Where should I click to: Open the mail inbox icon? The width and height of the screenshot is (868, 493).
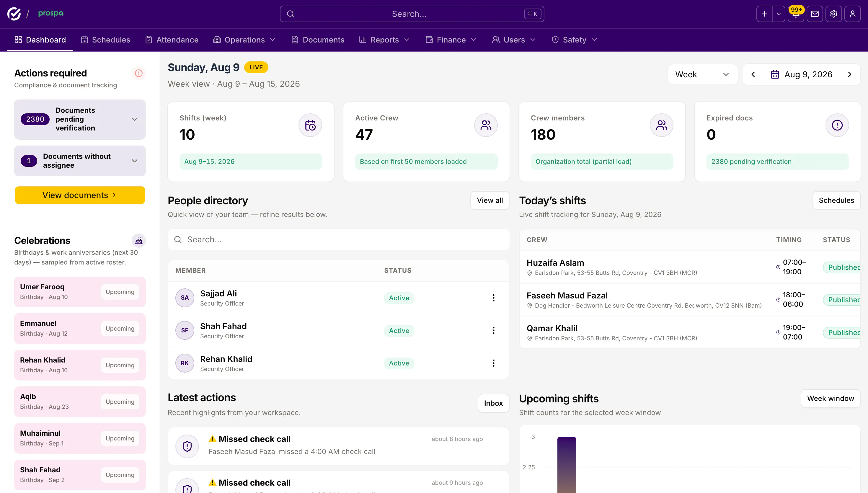click(x=815, y=14)
